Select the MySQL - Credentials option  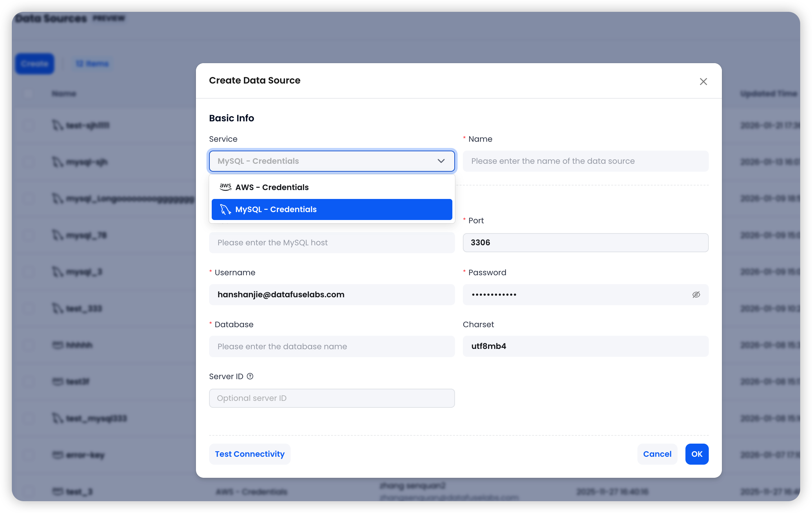(x=332, y=209)
